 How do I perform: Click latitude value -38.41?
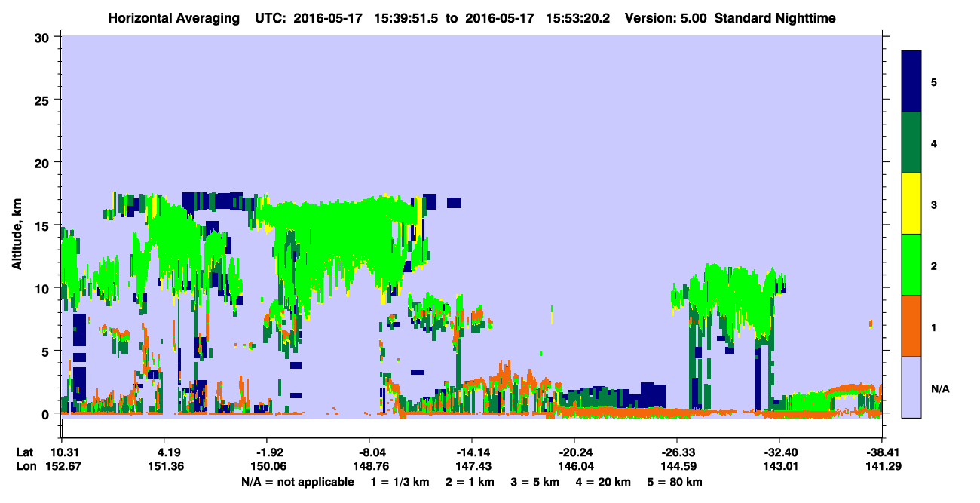pyautogui.click(x=882, y=452)
